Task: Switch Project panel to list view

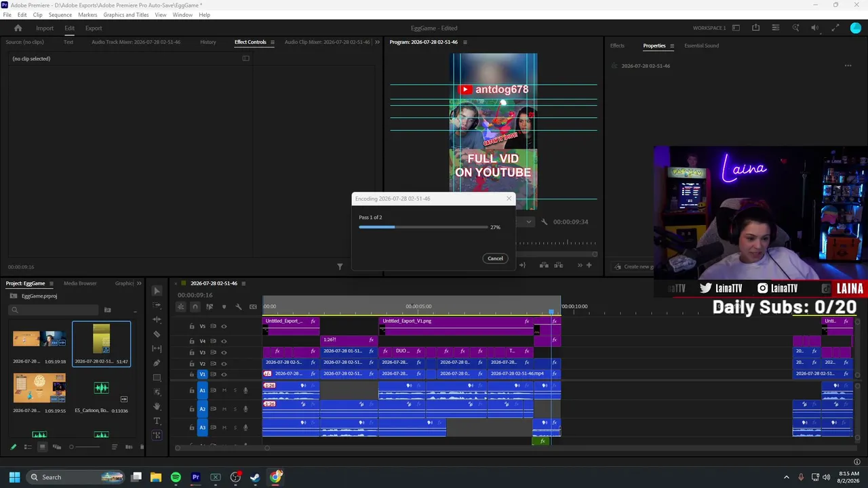Action: click(x=28, y=447)
